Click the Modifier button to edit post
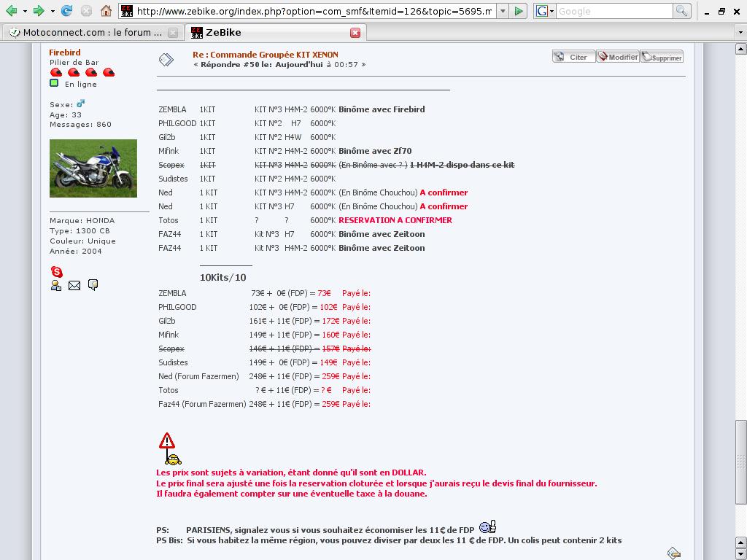Image resolution: width=747 pixels, height=560 pixels. pos(618,57)
